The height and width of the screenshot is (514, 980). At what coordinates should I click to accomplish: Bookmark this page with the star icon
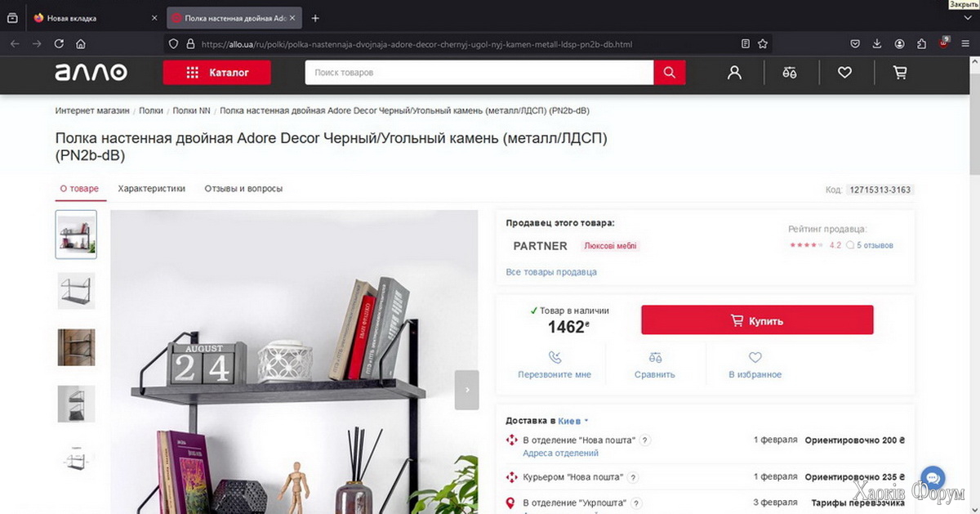click(763, 44)
